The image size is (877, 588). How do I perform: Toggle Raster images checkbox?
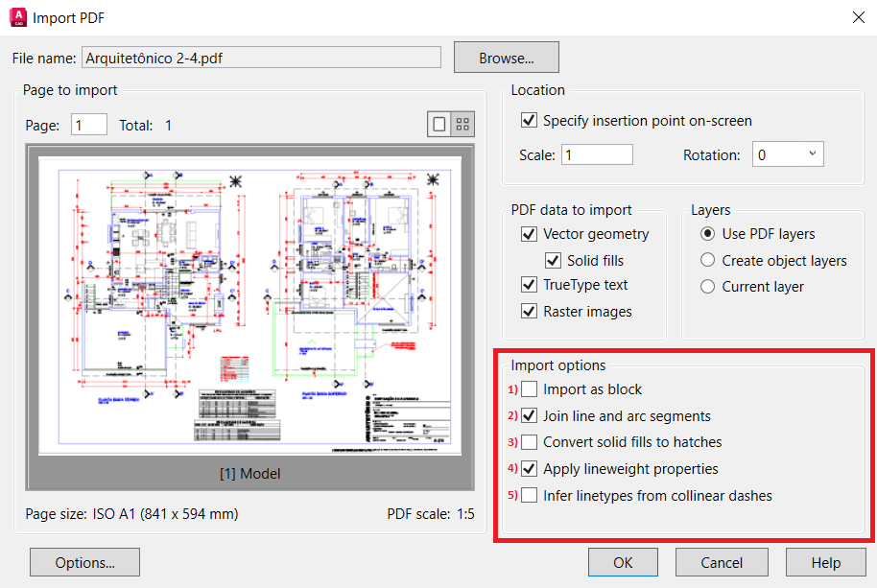[x=529, y=311]
